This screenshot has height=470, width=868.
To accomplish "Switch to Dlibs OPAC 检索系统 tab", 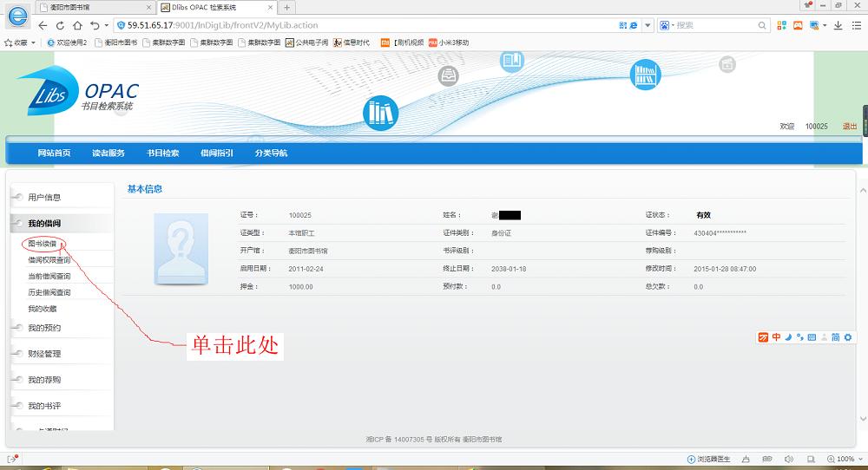I will click(x=217, y=7).
